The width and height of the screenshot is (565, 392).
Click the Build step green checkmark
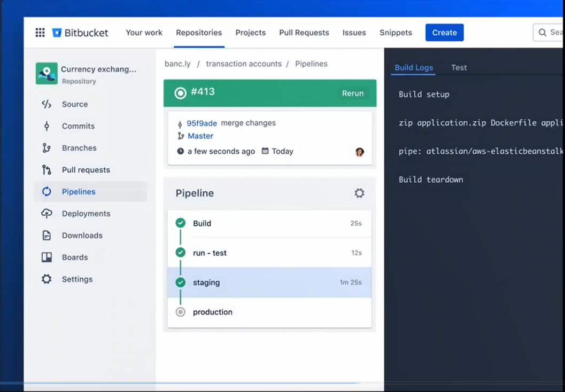coord(181,223)
